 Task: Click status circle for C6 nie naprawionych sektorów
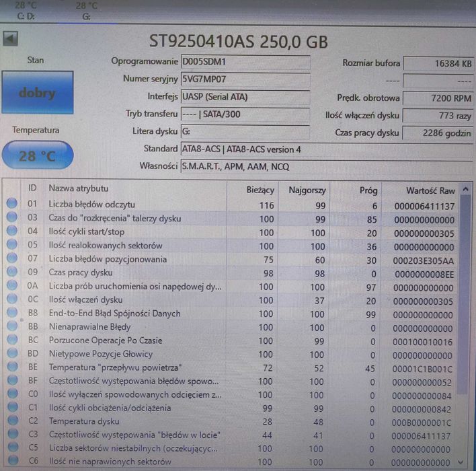click(x=13, y=460)
